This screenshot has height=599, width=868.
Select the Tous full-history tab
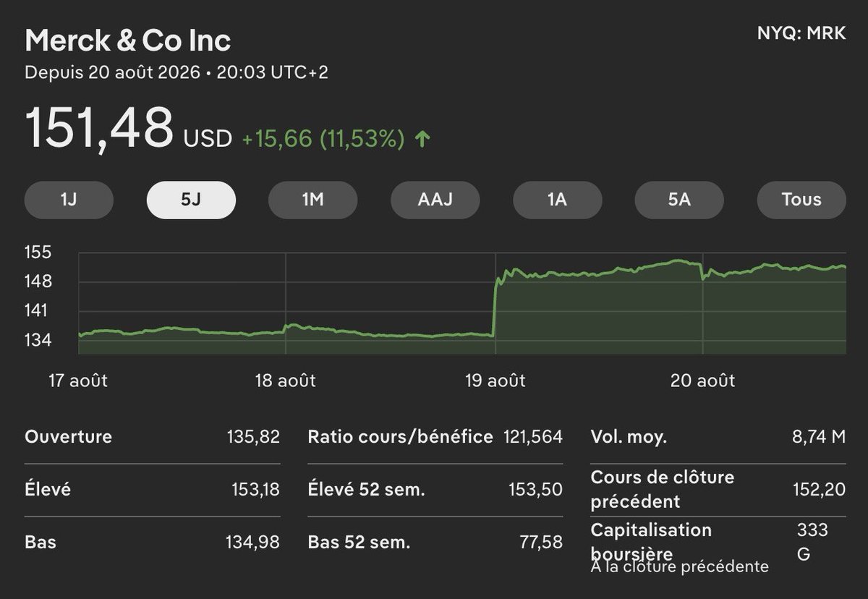(x=801, y=200)
